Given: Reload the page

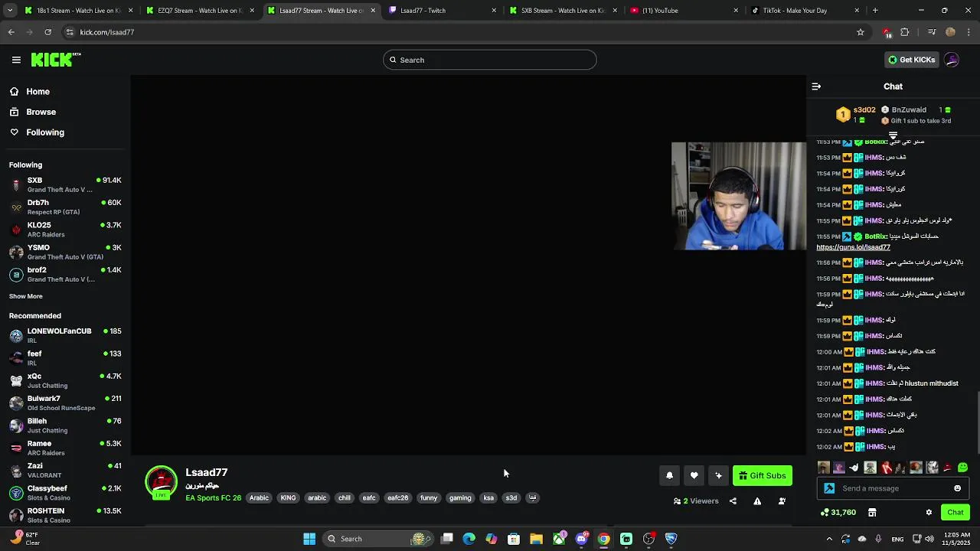Looking at the screenshot, I should click(x=47, y=32).
